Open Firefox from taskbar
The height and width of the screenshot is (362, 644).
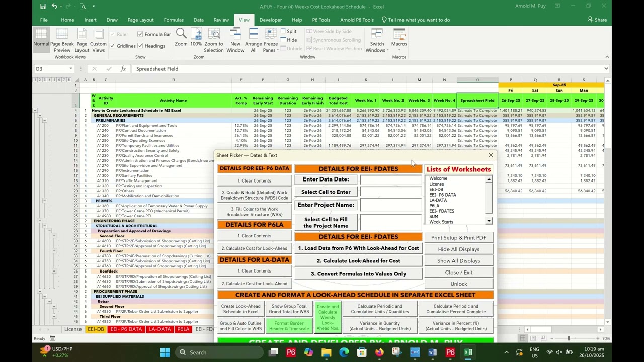pyautogui.click(x=379, y=352)
